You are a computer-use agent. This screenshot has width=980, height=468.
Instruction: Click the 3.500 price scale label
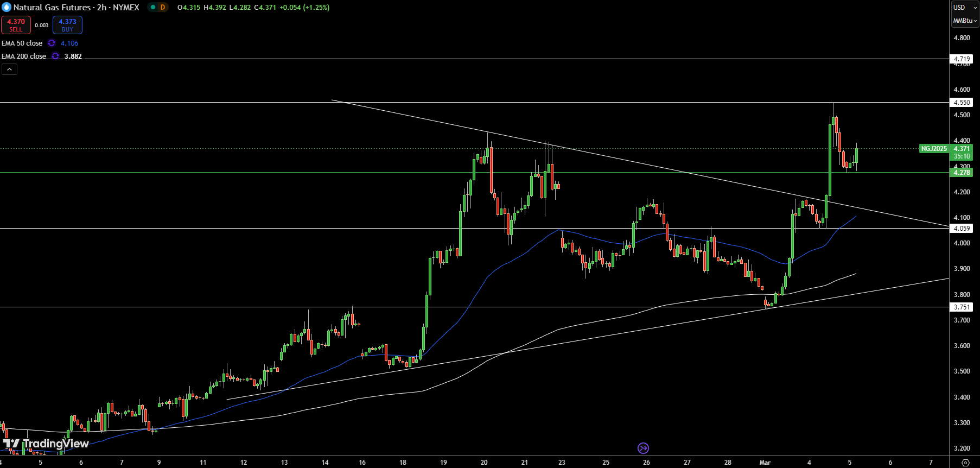962,371
